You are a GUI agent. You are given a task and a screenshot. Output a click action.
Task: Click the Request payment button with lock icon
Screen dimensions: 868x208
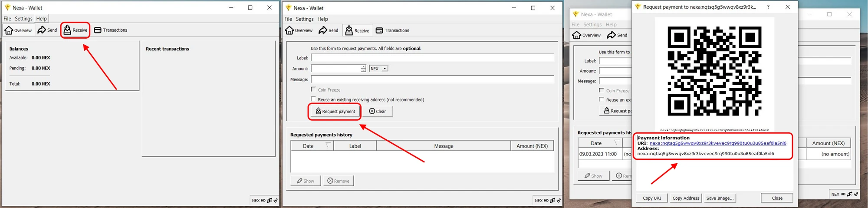335,112
